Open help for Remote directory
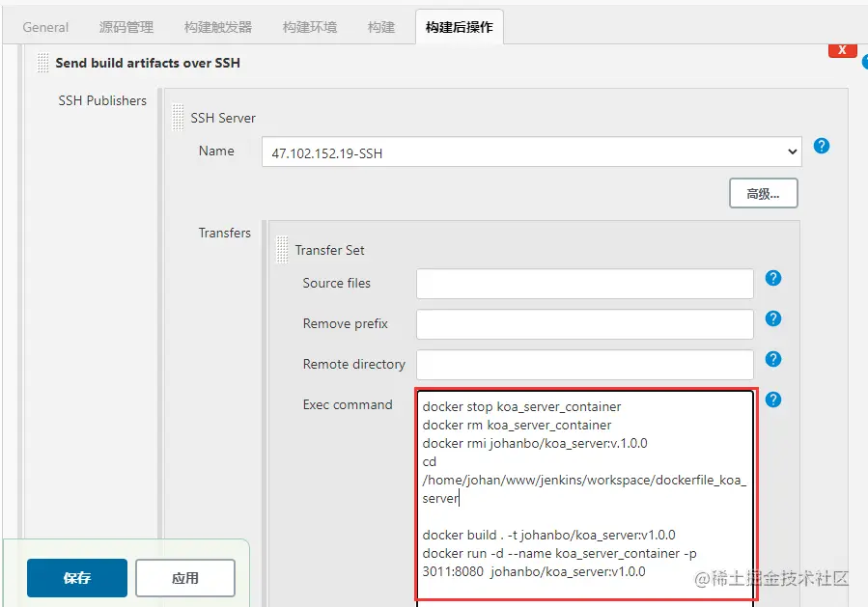The width and height of the screenshot is (868, 607). coord(771,359)
